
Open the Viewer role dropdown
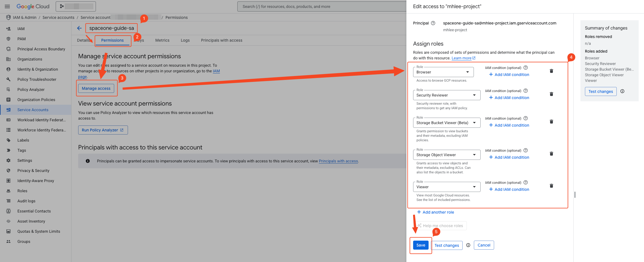point(447,187)
